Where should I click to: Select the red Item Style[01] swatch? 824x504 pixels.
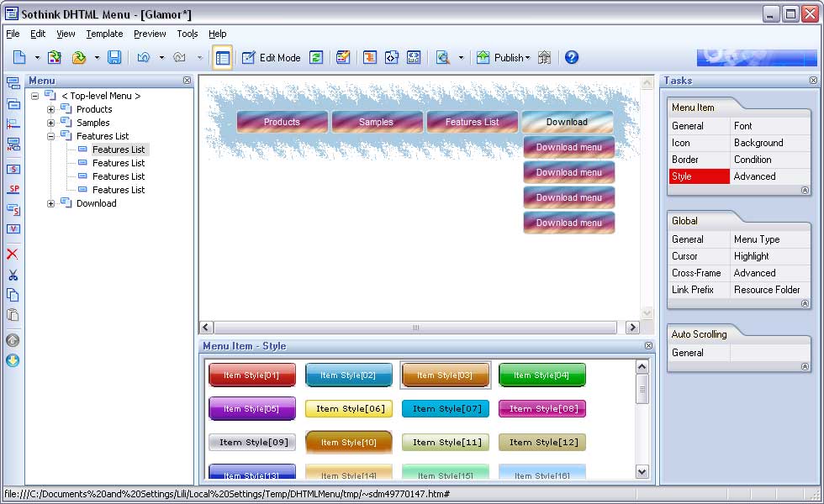[252, 375]
